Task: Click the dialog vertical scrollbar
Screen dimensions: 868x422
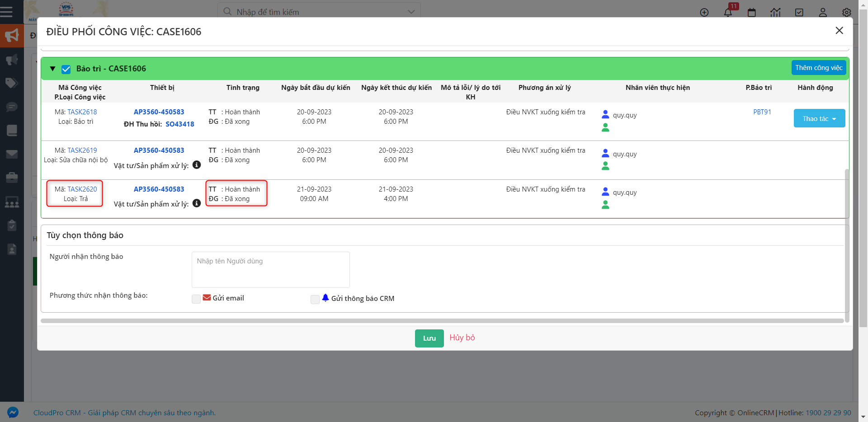Action: tap(847, 245)
